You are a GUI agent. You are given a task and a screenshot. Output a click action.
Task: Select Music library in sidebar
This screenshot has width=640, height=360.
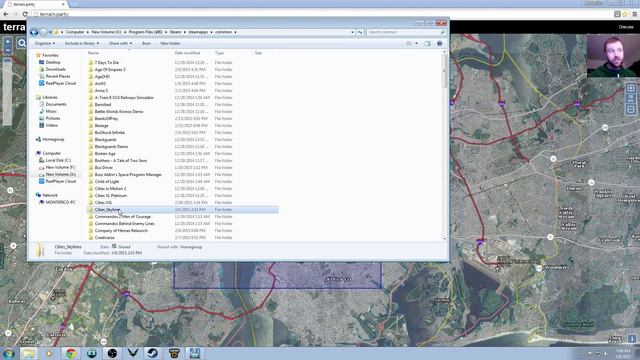(51, 111)
